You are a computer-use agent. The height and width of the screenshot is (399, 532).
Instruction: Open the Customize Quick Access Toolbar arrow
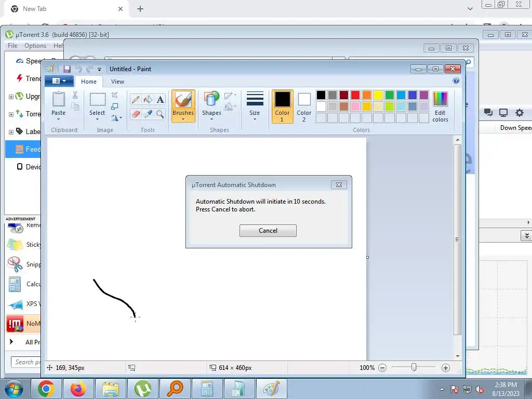99,70
